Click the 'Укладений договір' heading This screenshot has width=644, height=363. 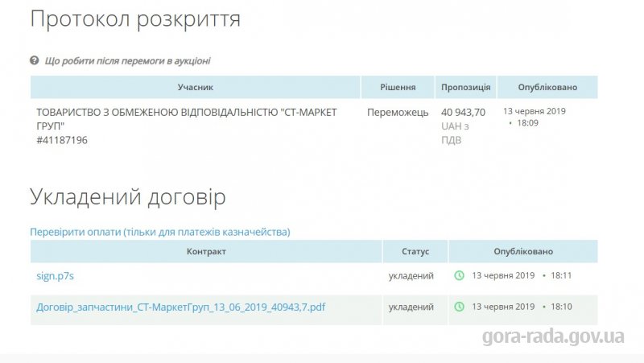[x=128, y=197]
